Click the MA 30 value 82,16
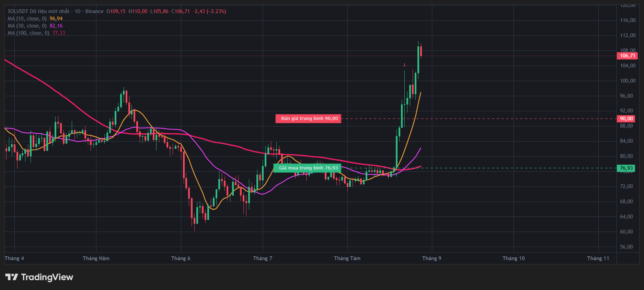The height and width of the screenshot is (290, 644). coord(56,26)
